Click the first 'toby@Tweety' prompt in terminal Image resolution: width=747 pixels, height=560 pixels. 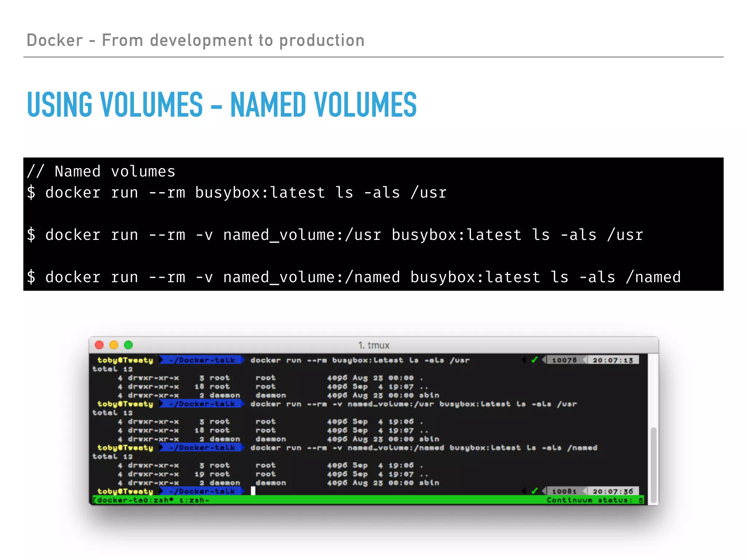(125, 360)
